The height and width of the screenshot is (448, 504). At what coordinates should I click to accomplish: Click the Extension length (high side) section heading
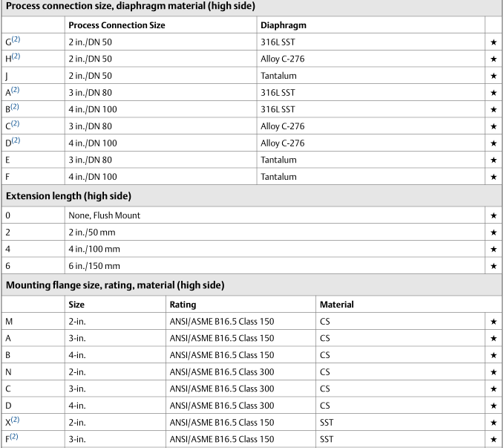point(68,196)
